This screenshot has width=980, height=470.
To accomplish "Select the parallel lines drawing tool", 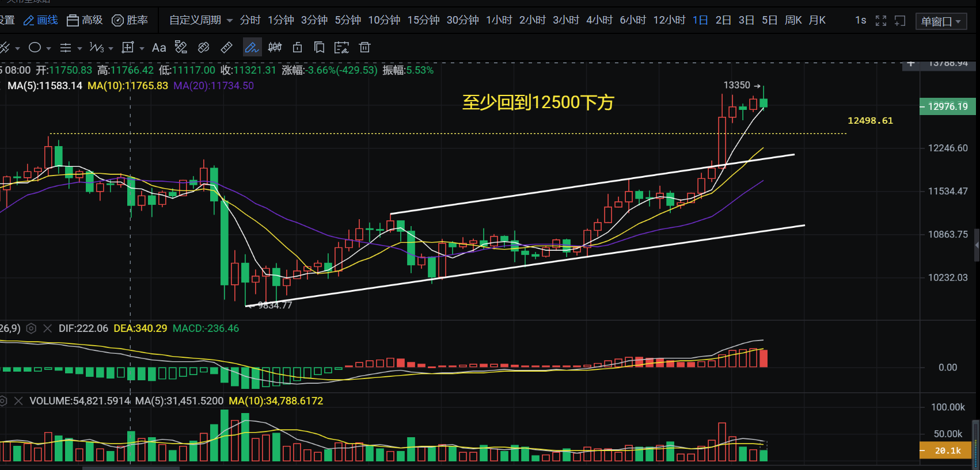I will click(x=66, y=48).
